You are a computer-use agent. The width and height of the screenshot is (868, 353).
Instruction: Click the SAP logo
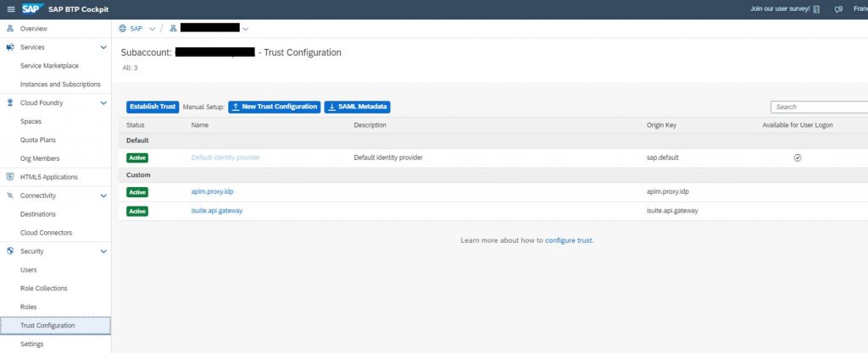[x=33, y=8]
